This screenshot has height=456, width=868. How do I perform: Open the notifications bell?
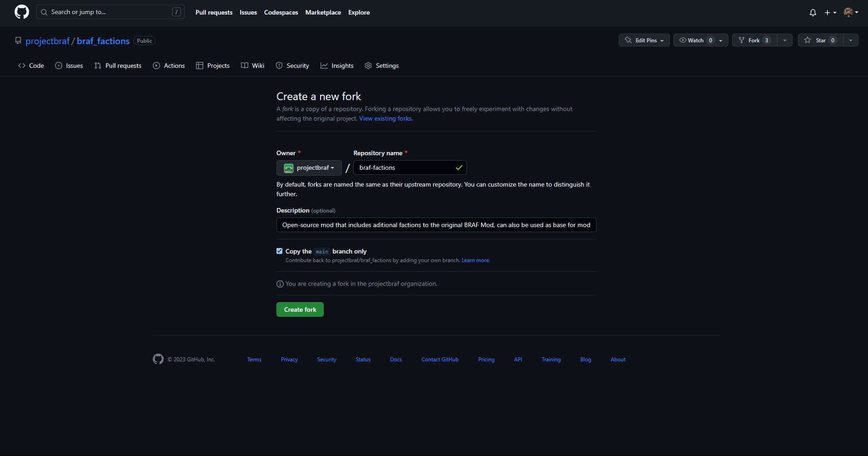pyautogui.click(x=813, y=13)
